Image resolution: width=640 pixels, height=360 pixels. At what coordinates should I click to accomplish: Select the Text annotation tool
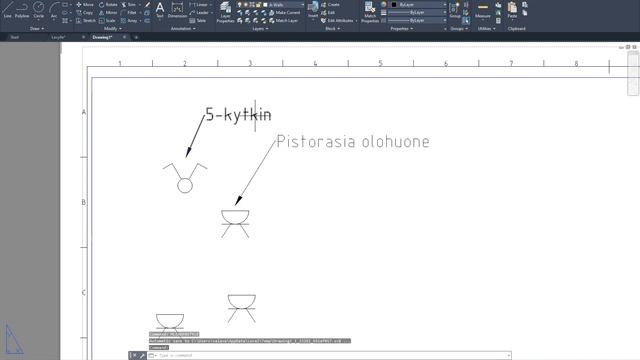160,10
